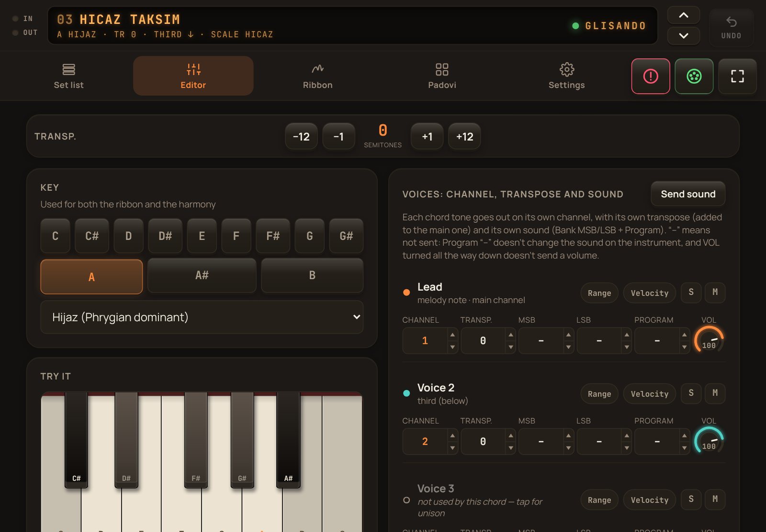766x532 pixels.
Task: Select key B
Action: point(312,276)
